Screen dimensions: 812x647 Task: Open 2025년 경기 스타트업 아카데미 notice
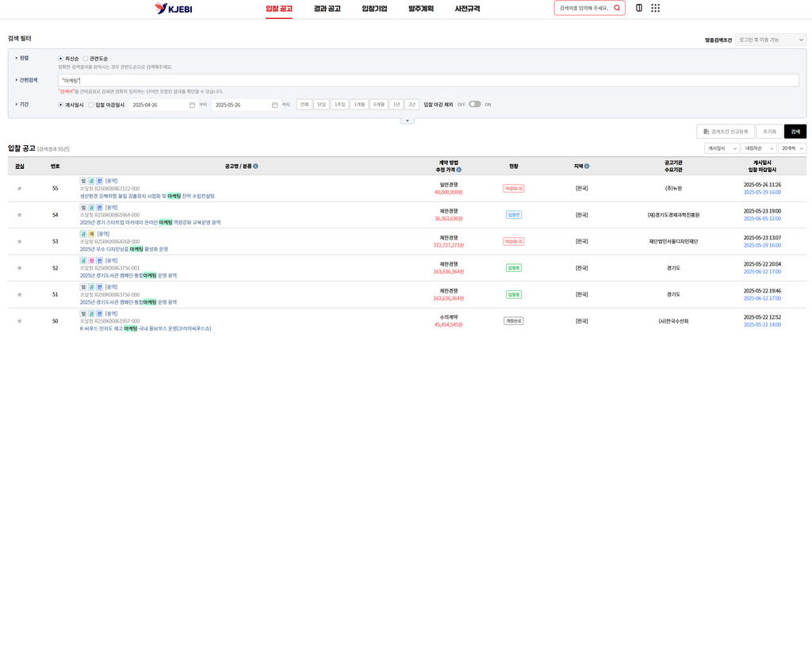point(150,223)
